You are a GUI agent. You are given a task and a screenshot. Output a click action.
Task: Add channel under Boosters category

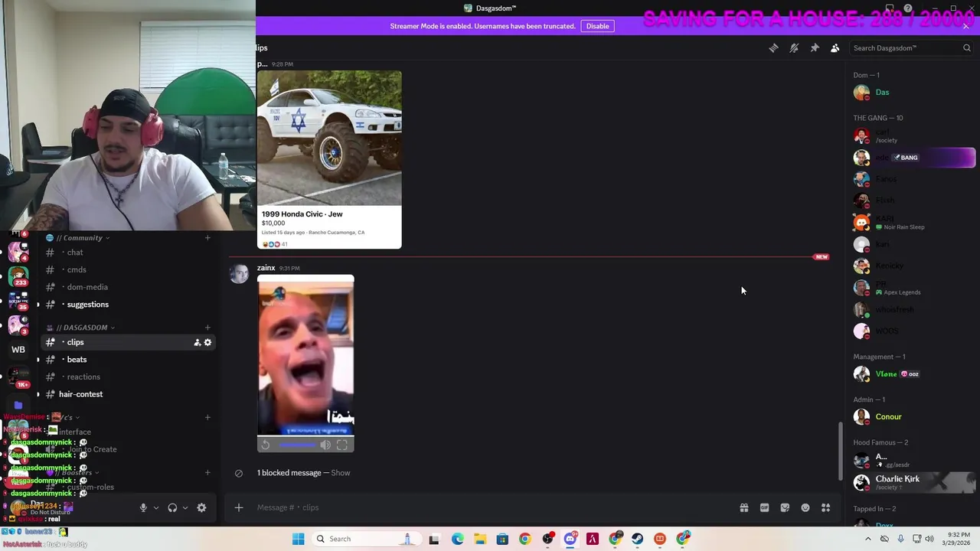[x=207, y=472]
